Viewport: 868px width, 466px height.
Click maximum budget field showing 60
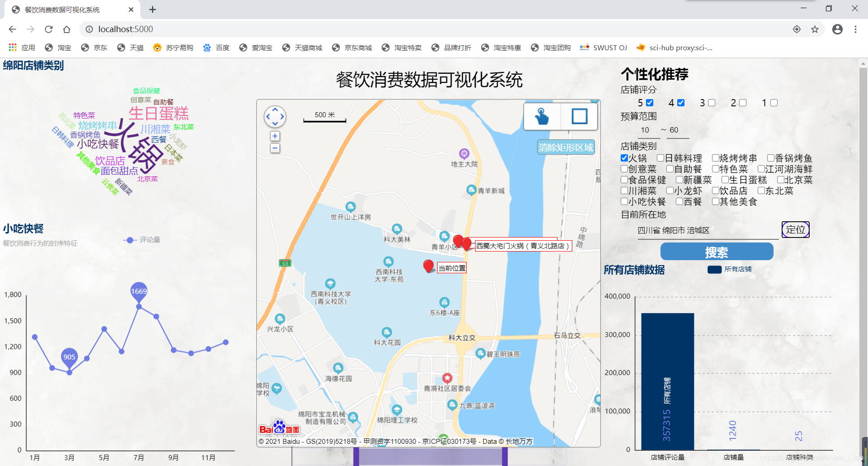tap(678, 130)
